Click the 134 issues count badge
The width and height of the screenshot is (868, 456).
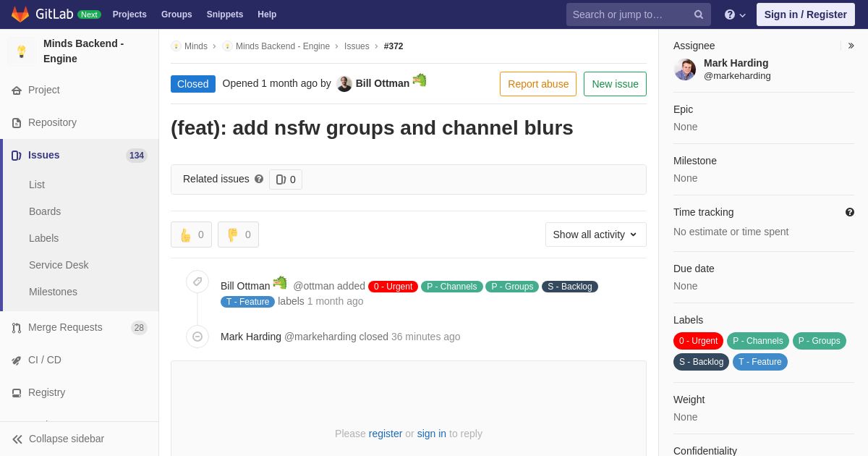click(137, 156)
